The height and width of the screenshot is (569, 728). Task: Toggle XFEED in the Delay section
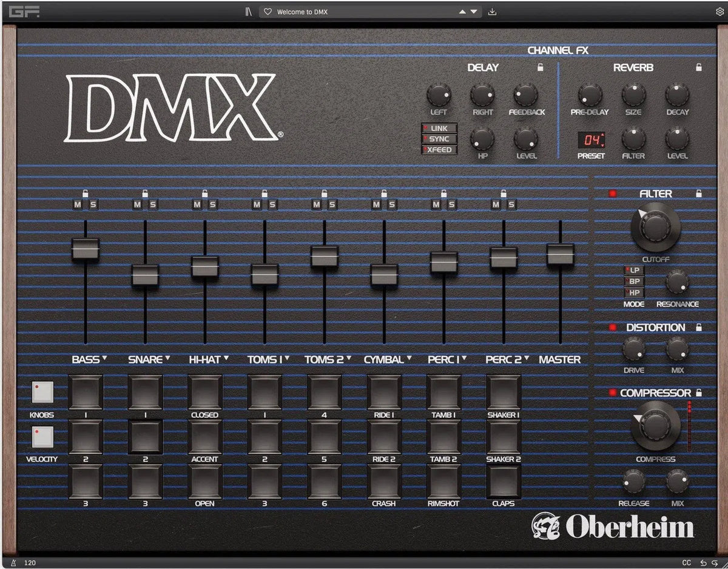pos(439,149)
